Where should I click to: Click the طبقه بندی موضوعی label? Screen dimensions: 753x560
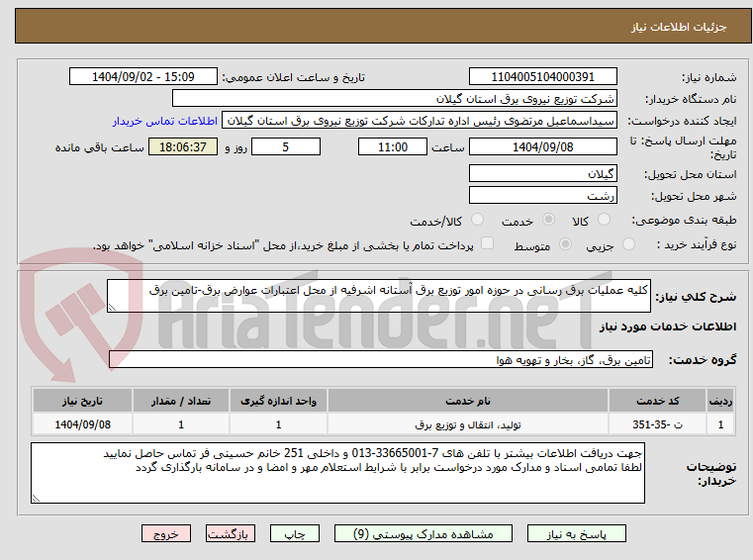pos(684,220)
